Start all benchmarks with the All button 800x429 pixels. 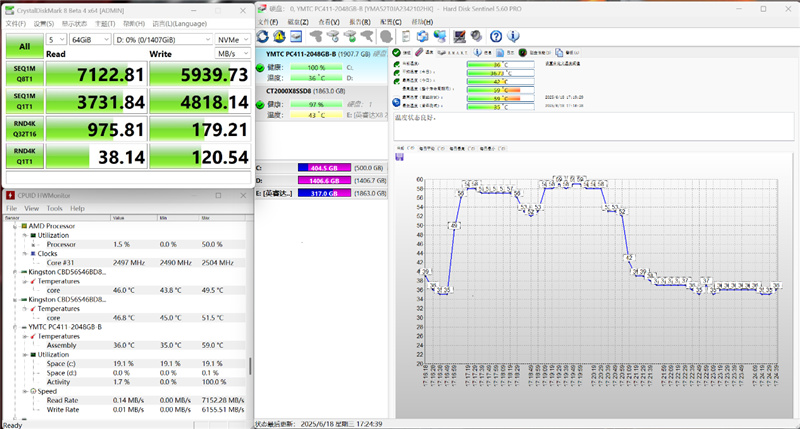pyautogui.click(x=24, y=46)
